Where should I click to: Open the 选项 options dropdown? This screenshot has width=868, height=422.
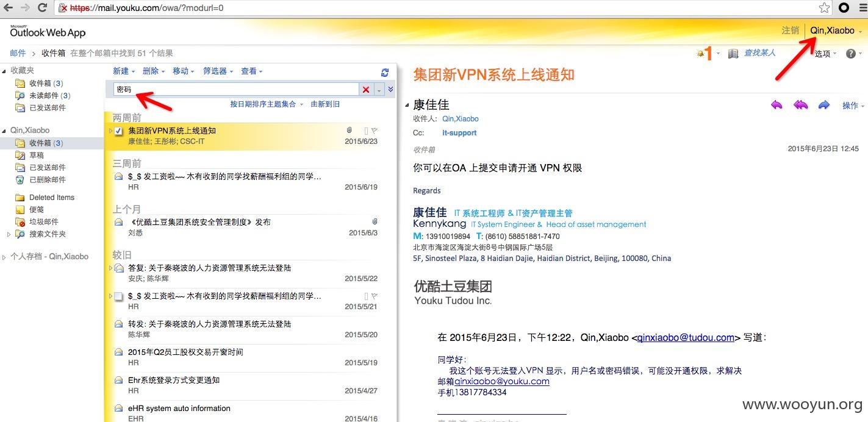[x=825, y=54]
